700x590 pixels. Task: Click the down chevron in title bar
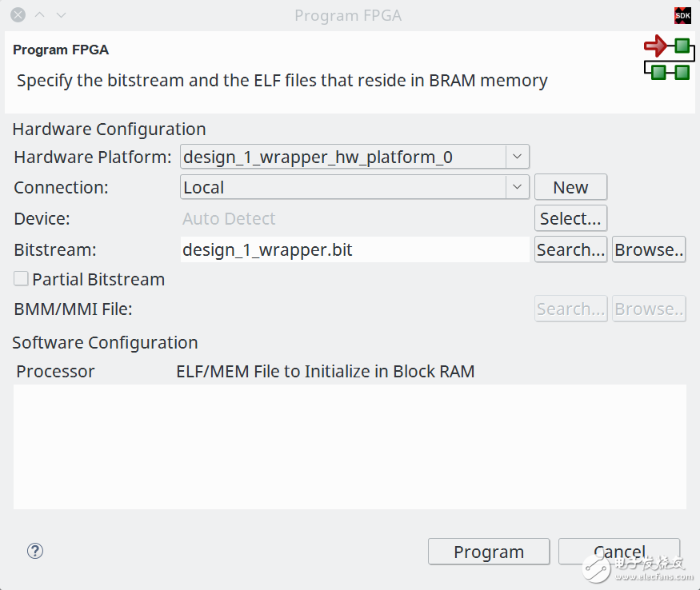pos(62,15)
